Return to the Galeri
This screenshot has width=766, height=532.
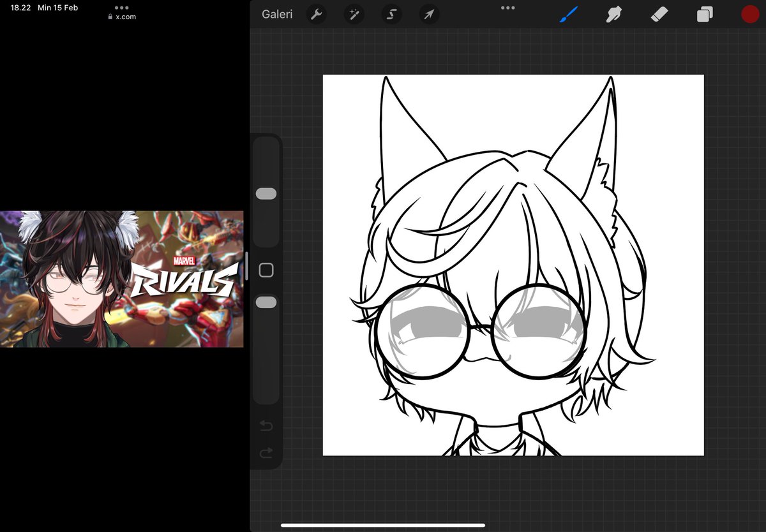click(277, 13)
